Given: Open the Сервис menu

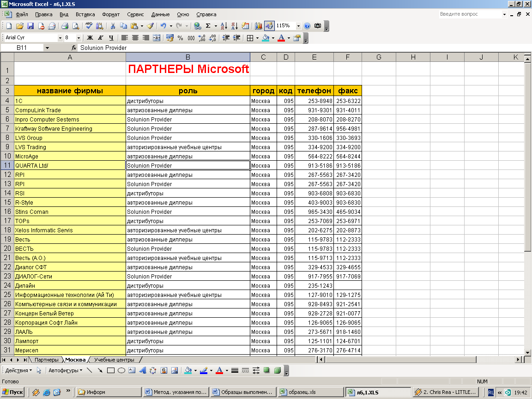Looking at the screenshot, I should tap(135, 14).
